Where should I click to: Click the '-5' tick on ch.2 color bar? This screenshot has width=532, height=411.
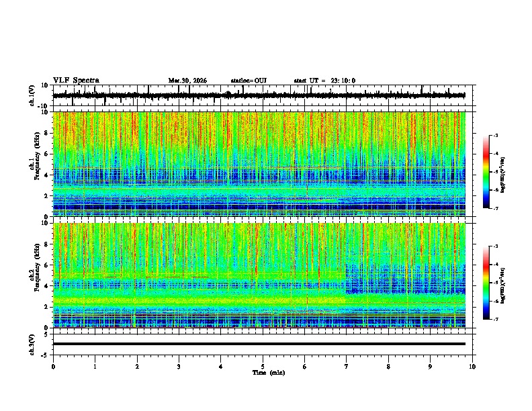pos(495,283)
